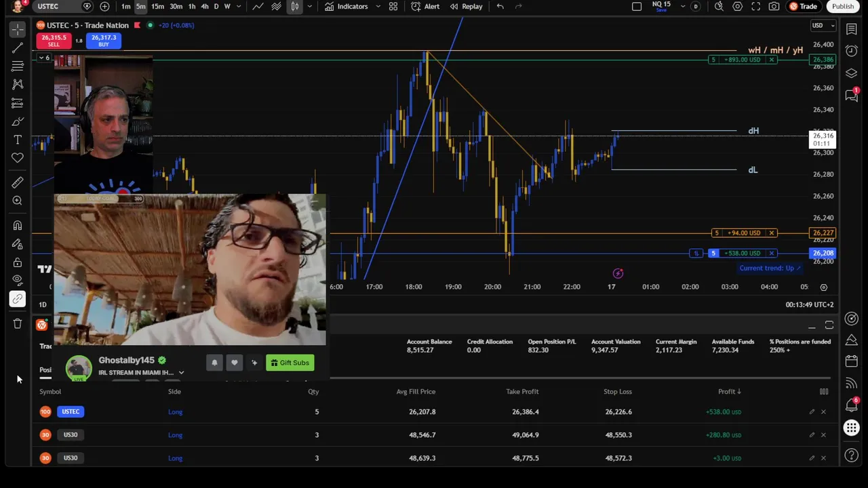Viewport: 868px width, 488px height.
Task: Close the +893.00 USD take profit order
Action: pos(771,60)
